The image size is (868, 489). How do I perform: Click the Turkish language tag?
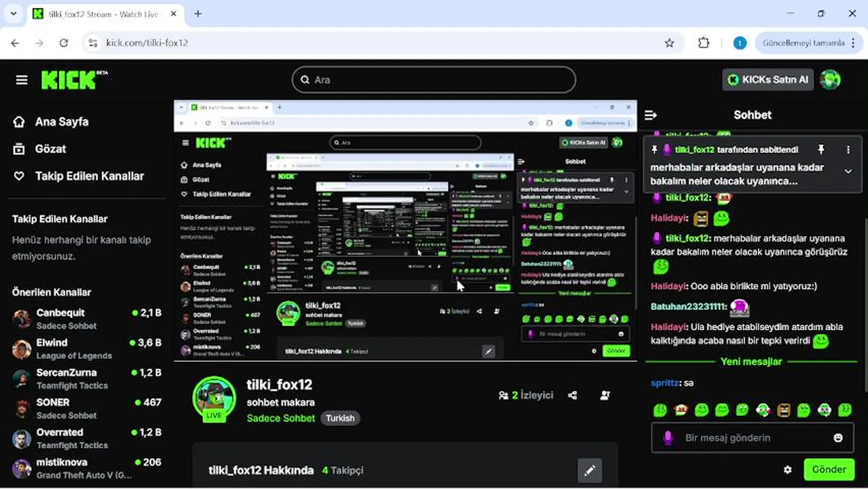(340, 418)
